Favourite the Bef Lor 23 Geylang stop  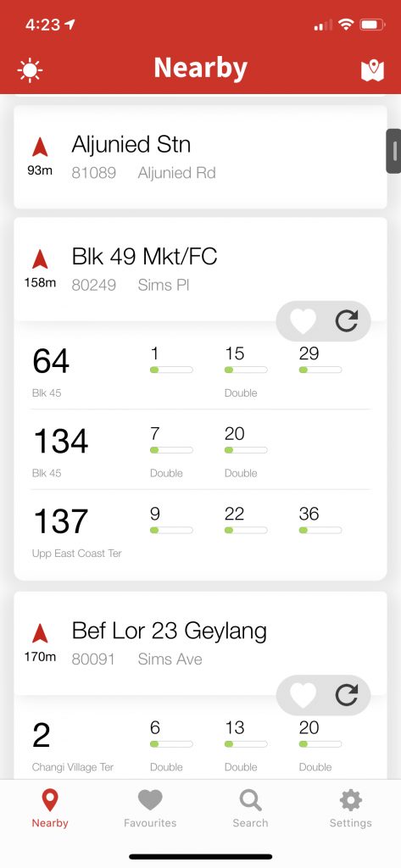point(303,695)
